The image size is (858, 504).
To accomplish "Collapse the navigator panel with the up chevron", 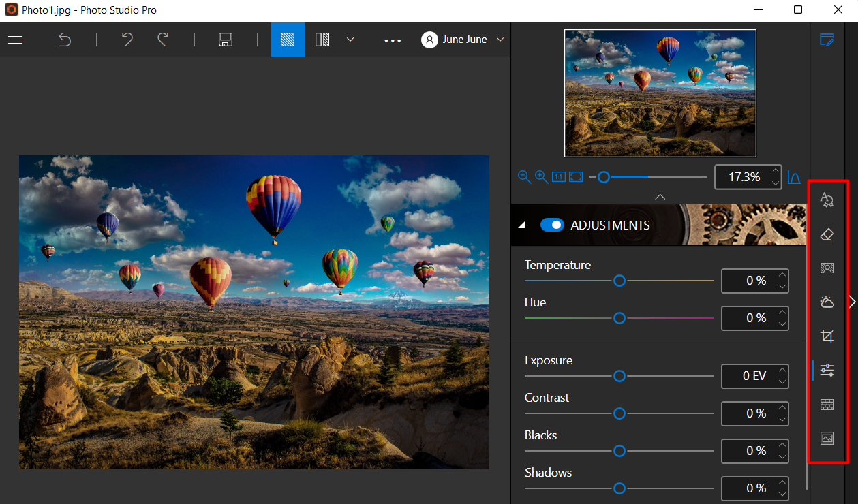I will pos(659,196).
